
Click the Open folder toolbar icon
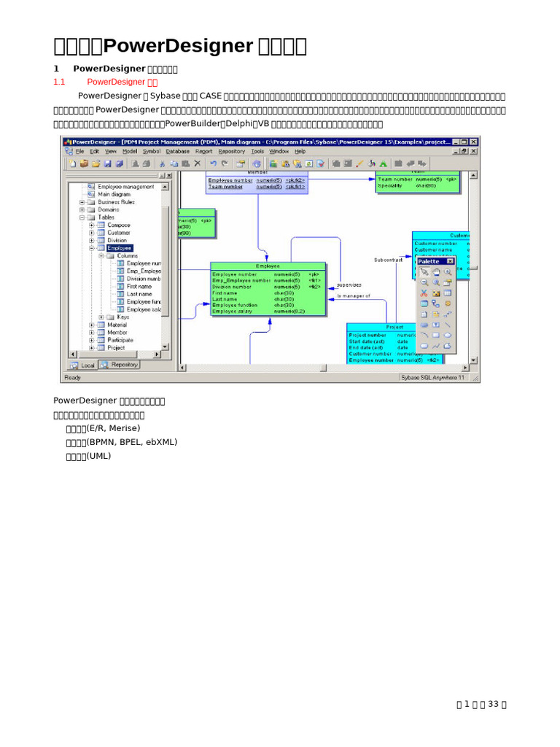(96, 163)
